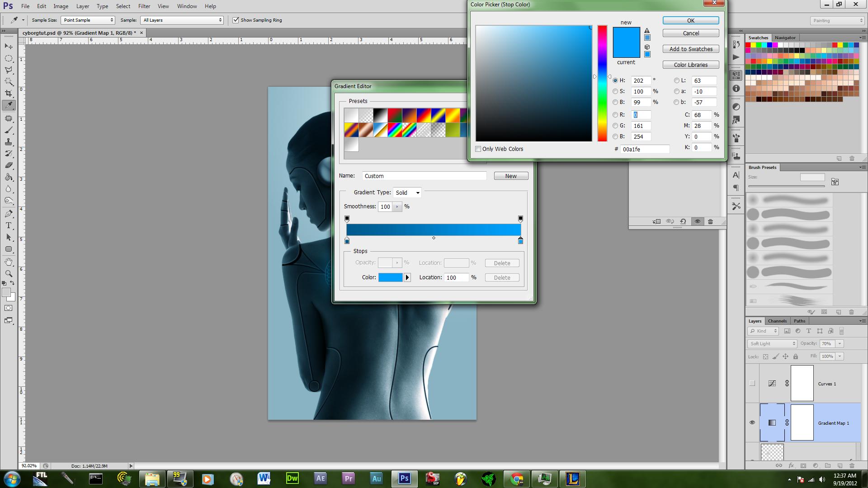Open the Image menu
The height and width of the screenshot is (488, 868).
tap(61, 6)
